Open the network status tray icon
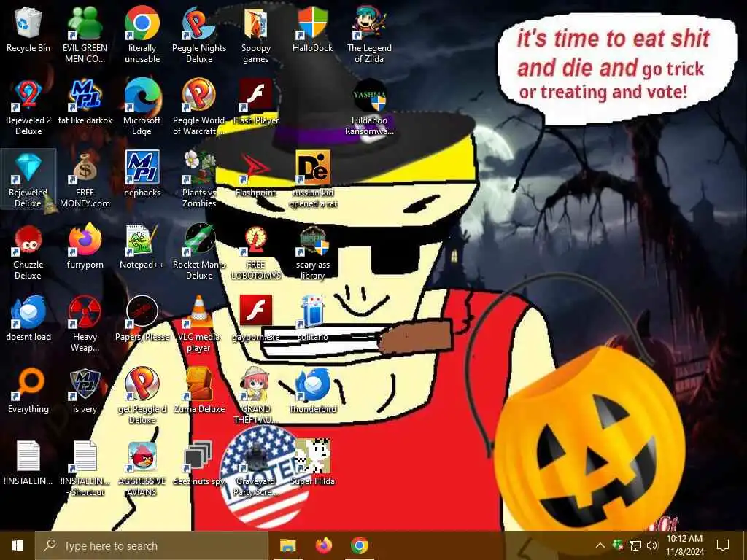This screenshot has width=747, height=560. click(635, 545)
